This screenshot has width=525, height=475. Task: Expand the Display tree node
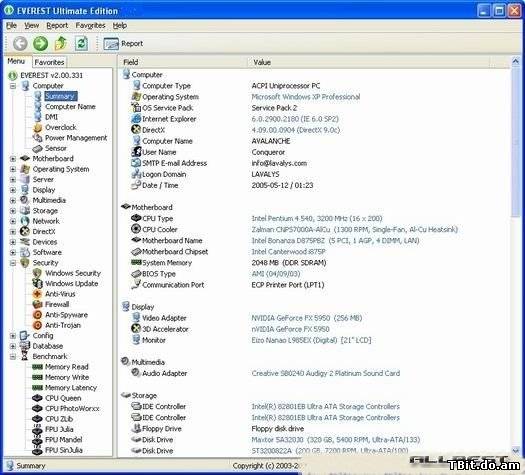[x=13, y=190]
